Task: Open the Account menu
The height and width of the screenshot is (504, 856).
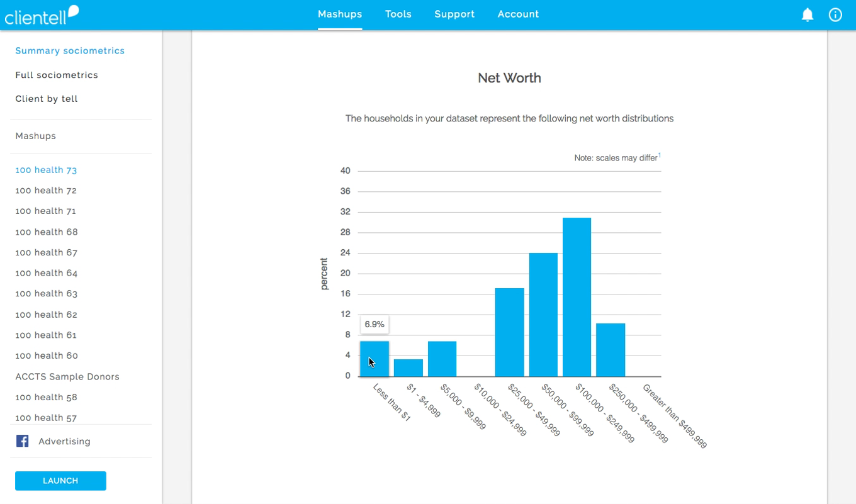Action: pos(518,14)
